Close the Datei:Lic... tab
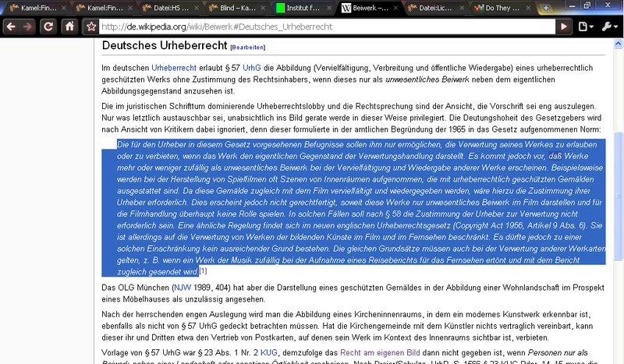The width and height of the screenshot is (624, 364). [x=462, y=8]
